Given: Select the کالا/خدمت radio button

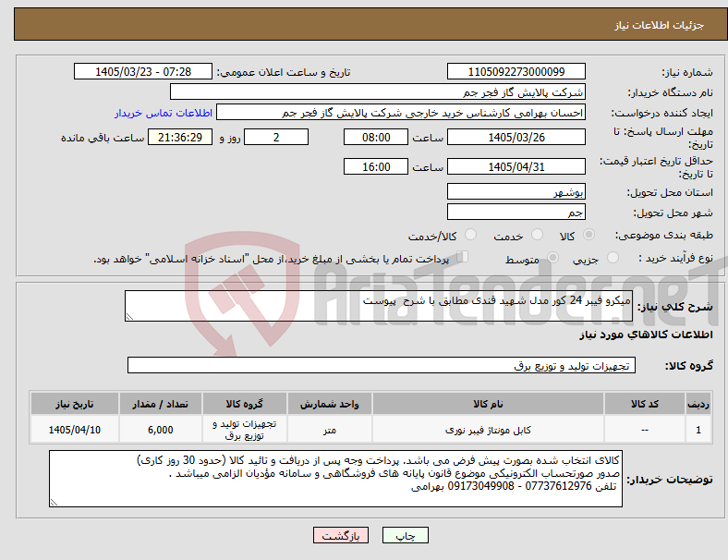Looking at the screenshot, I should pos(471,235).
